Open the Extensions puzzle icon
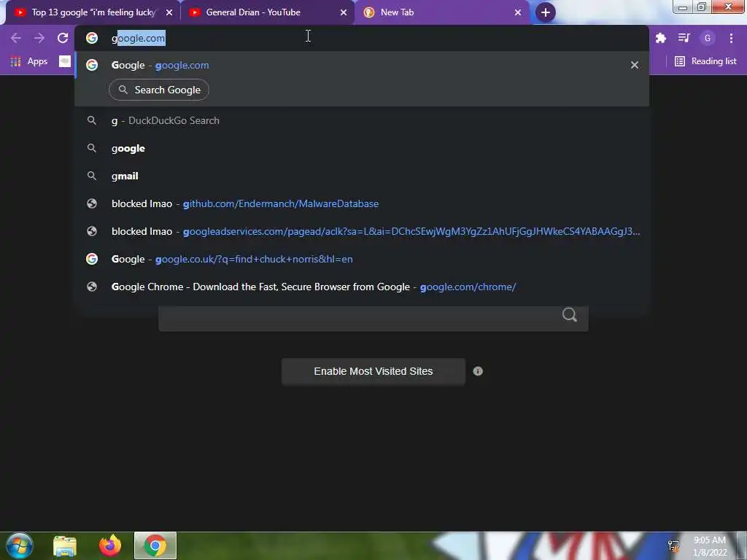This screenshot has width=747, height=560. point(661,38)
